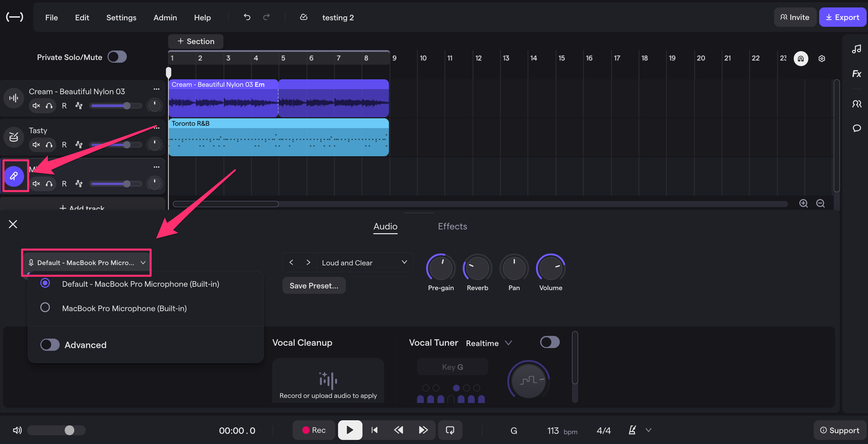This screenshot has width=868, height=444.
Task: Open automation on Cream track
Action: pos(79,106)
